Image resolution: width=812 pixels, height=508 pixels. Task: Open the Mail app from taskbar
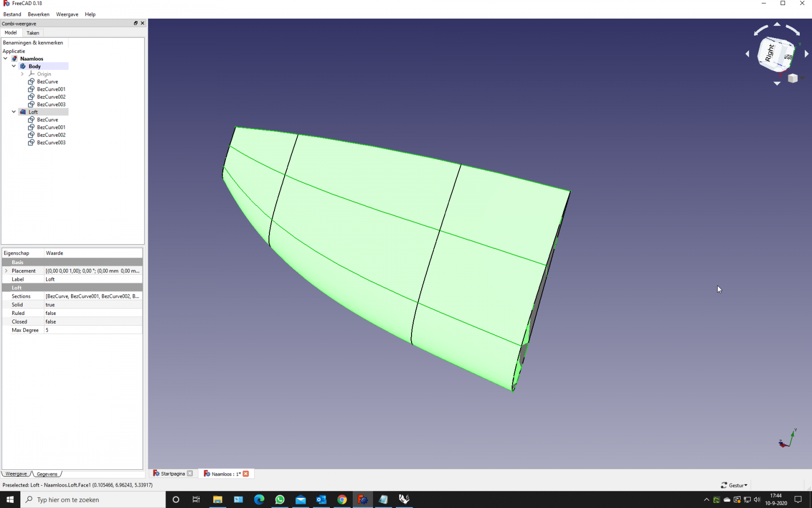pos(300,500)
